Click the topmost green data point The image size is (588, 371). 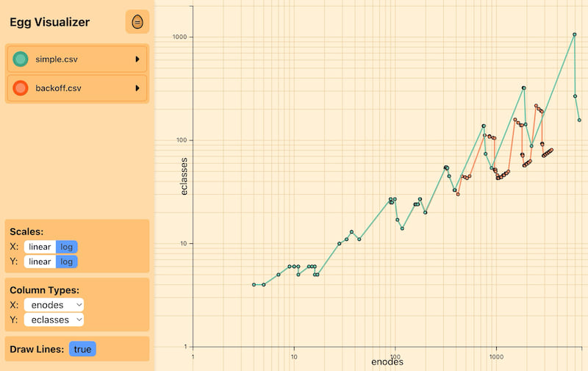(x=575, y=35)
